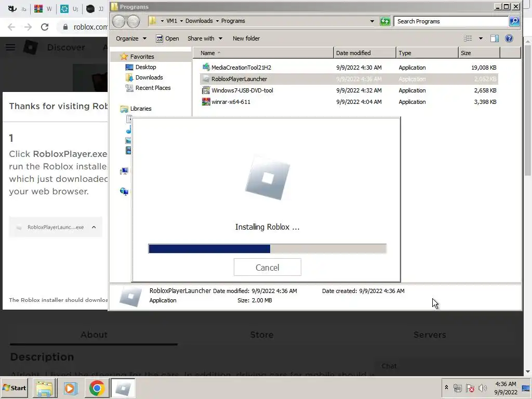Click Downloads in the address breadcrumb

[199, 21]
